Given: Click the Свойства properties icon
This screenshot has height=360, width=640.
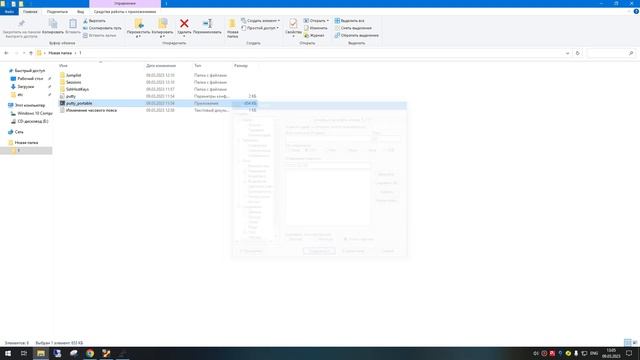Looking at the screenshot, I should coord(293,24).
